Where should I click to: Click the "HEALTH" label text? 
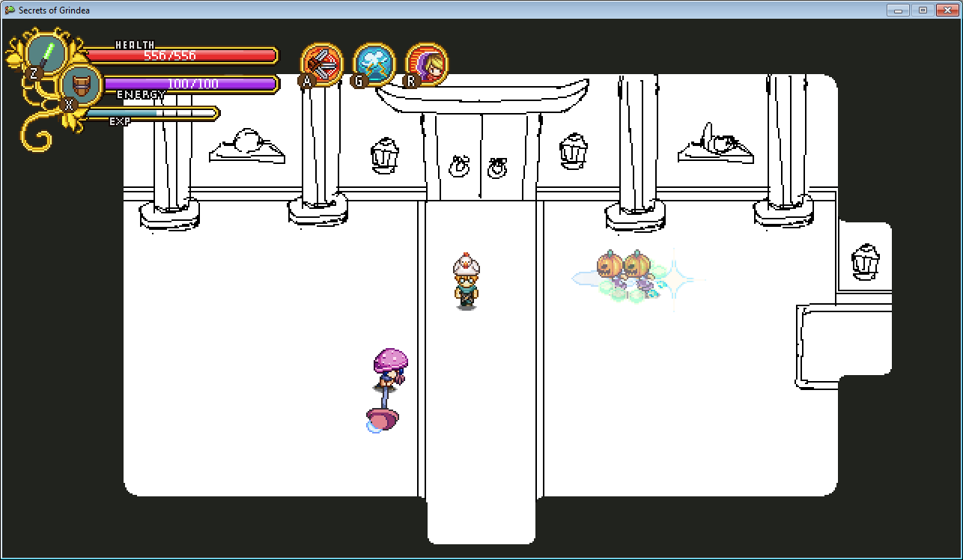click(x=135, y=45)
